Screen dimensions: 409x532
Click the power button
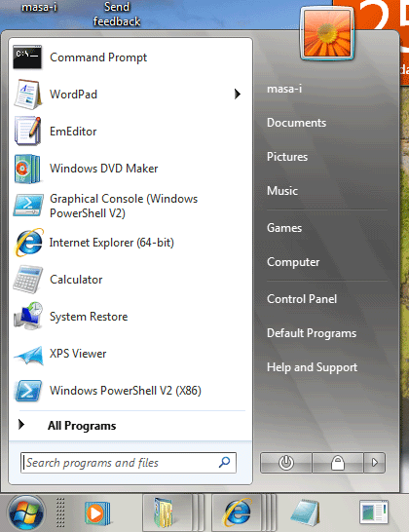tap(286, 463)
